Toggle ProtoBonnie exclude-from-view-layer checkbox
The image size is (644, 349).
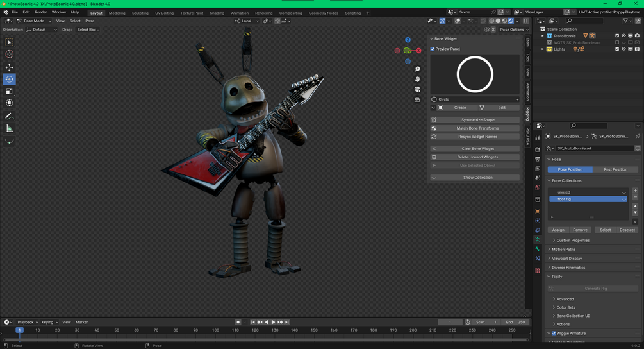616,36
